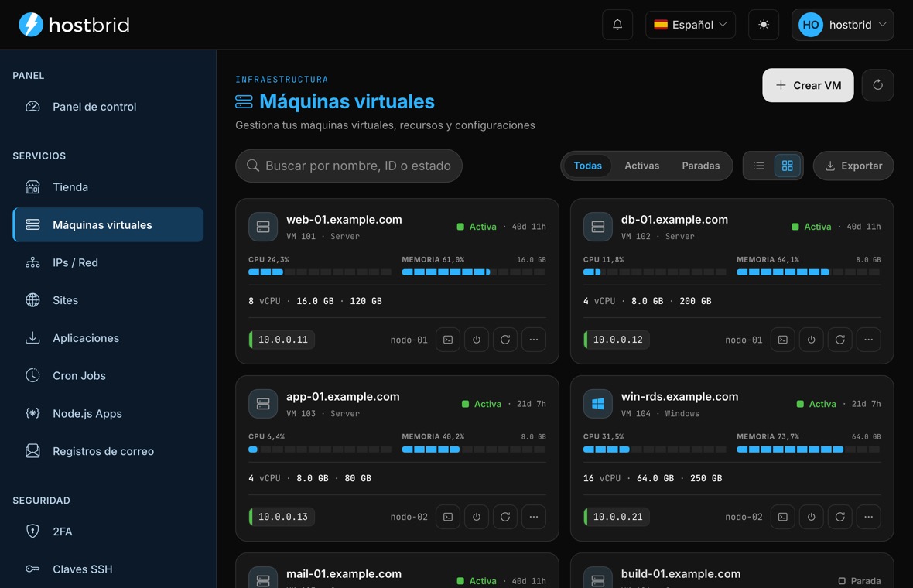Open the web-01.example.com VM title
This screenshot has width=913, height=588.
tap(344, 220)
